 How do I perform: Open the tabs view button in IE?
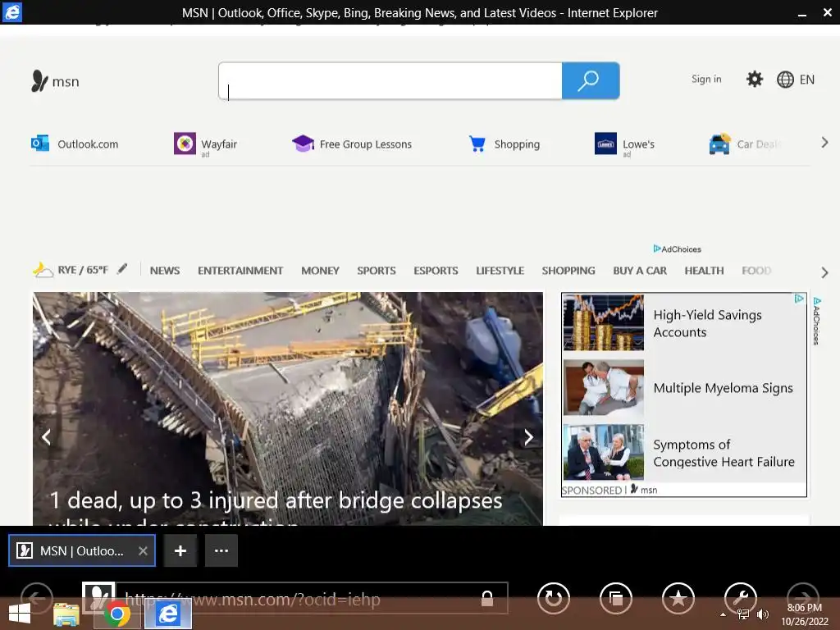tap(616, 598)
